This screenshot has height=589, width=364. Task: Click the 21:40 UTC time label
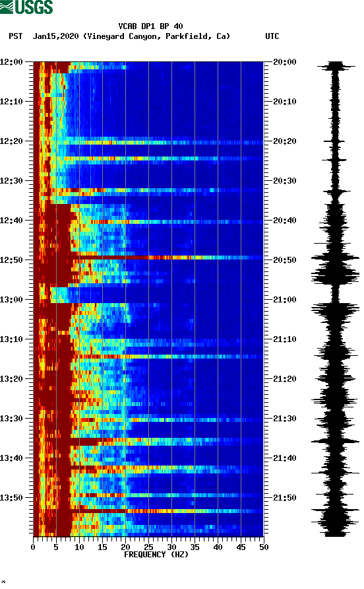[285, 458]
